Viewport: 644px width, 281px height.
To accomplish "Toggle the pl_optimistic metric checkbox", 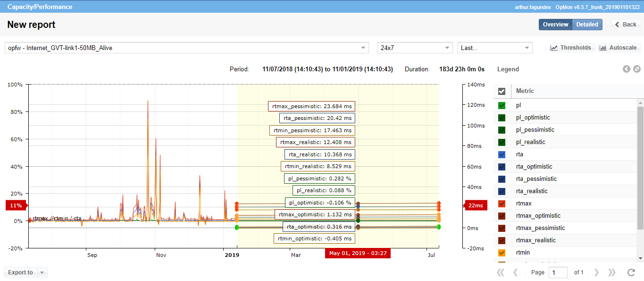I will pyautogui.click(x=502, y=118).
